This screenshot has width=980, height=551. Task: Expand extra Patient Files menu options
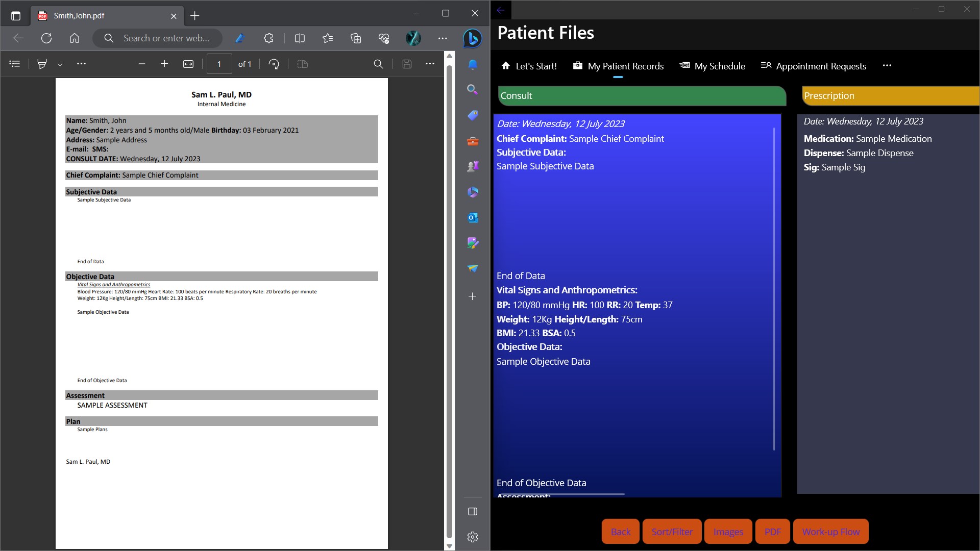tap(888, 65)
